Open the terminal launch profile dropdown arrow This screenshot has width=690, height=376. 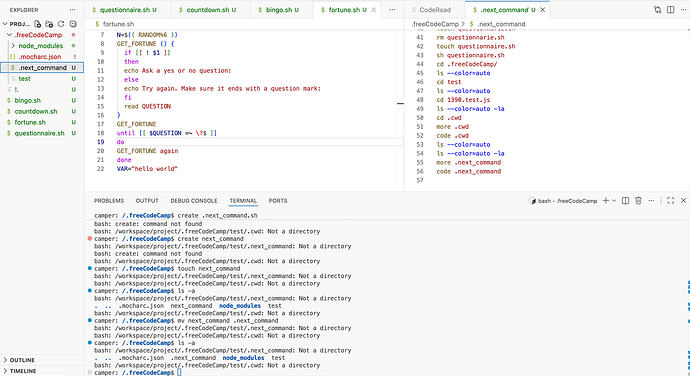(x=614, y=201)
